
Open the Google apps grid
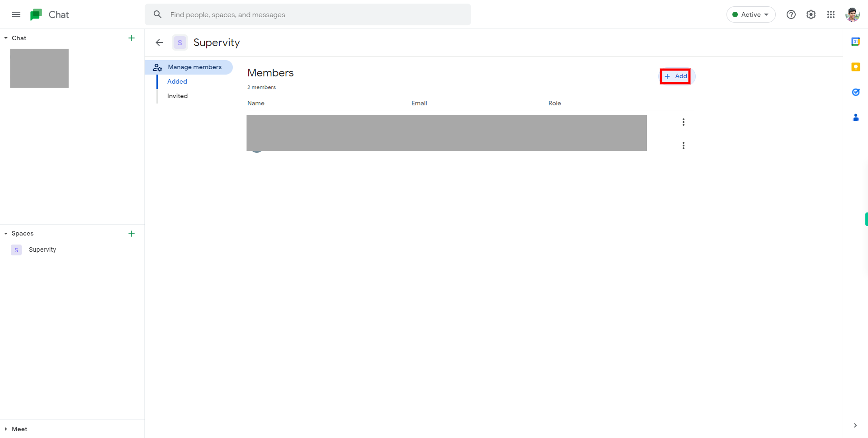click(x=831, y=14)
